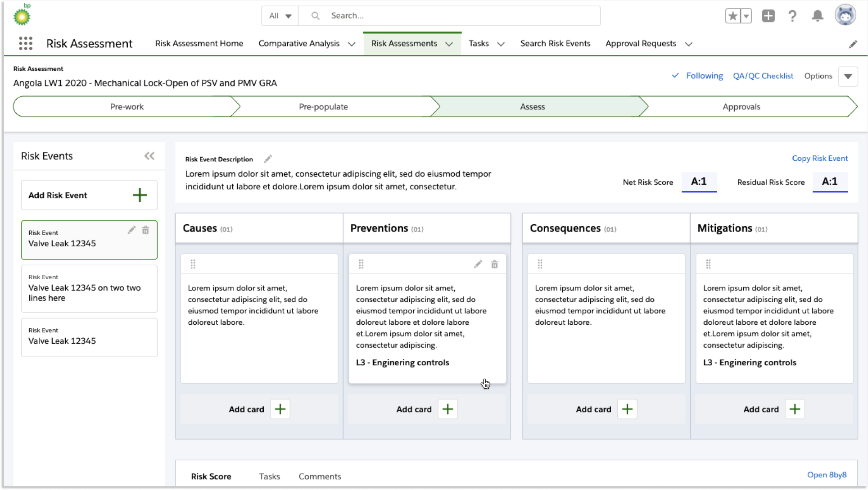Grab drag handle on Consequences card
The height and width of the screenshot is (490, 868).
tap(540, 264)
